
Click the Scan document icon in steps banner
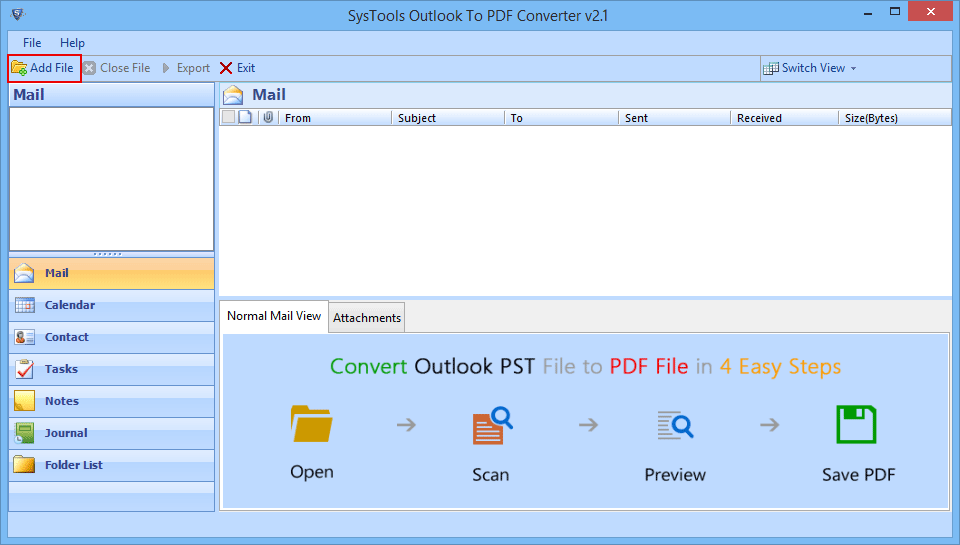[x=492, y=425]
